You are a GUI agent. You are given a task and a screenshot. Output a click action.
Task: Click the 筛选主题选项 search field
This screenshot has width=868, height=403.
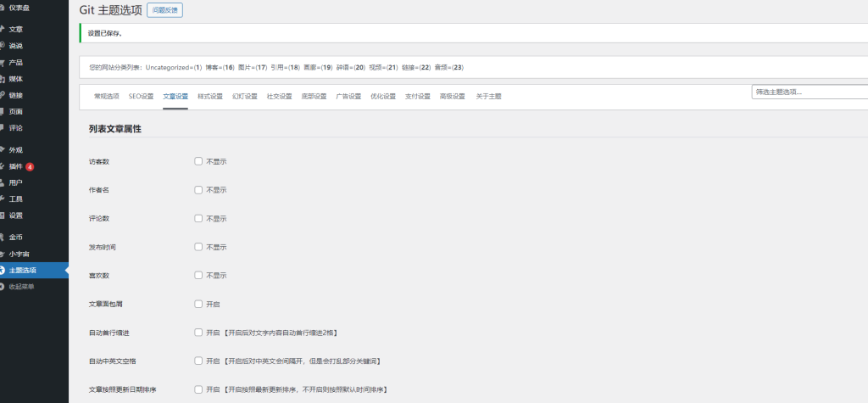(810, 92)
